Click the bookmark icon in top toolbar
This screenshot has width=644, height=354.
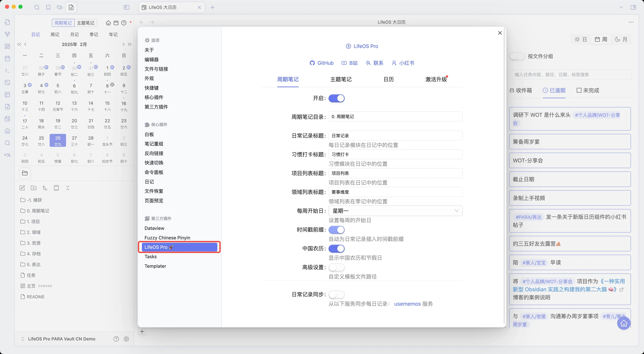[48, 7]
